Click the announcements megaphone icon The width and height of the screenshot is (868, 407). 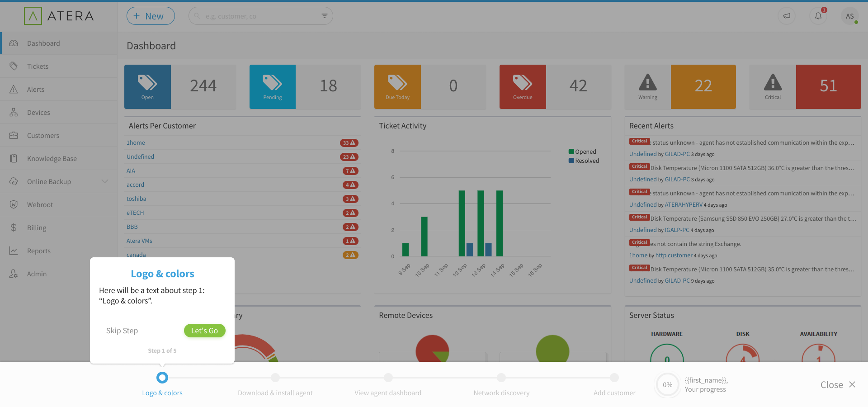click(x=787, y=16)
